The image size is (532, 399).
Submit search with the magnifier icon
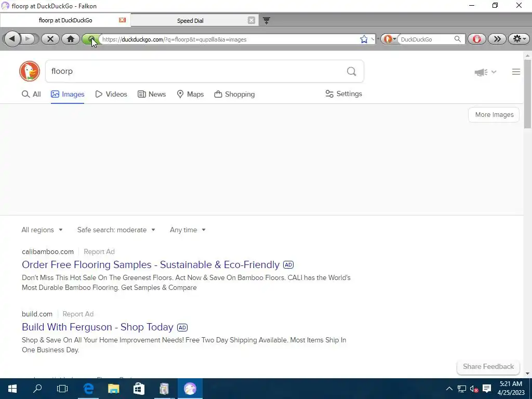point(352,71)
